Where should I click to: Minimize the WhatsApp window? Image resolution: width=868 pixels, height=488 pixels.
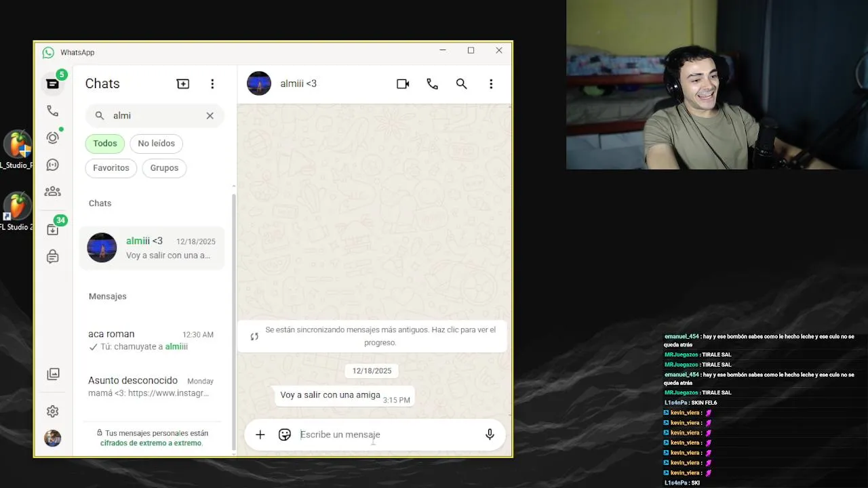click(x=442, y=51)
